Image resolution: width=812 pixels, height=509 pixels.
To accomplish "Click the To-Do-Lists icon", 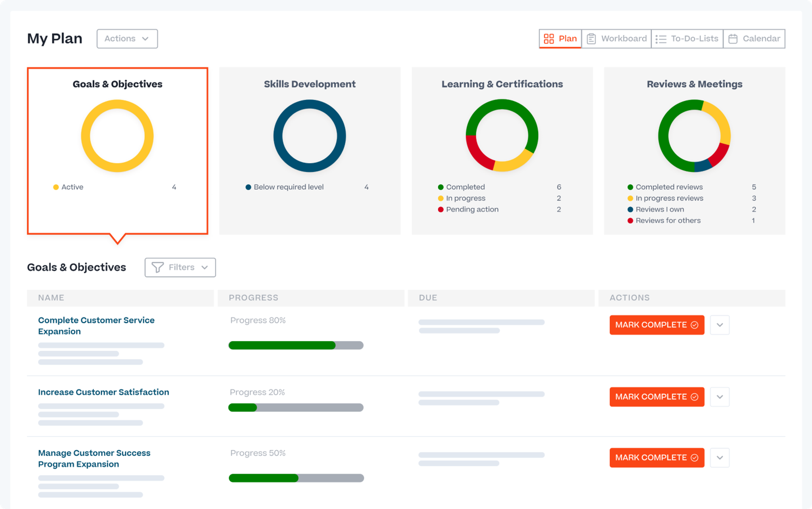I will click(663, 38).
